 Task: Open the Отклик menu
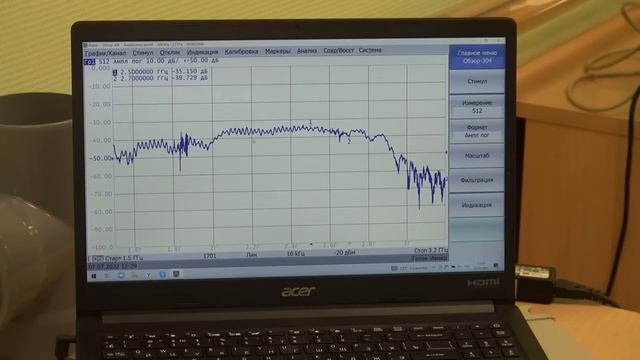pos(170,53)
